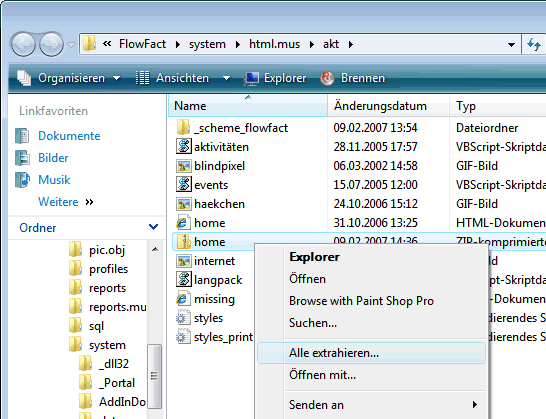Choose Suchen... in the context menu

(313, 323)
